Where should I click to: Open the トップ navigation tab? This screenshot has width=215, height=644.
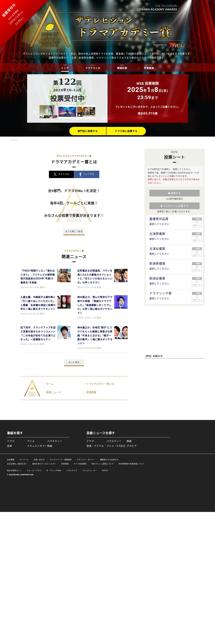point(65,68)
